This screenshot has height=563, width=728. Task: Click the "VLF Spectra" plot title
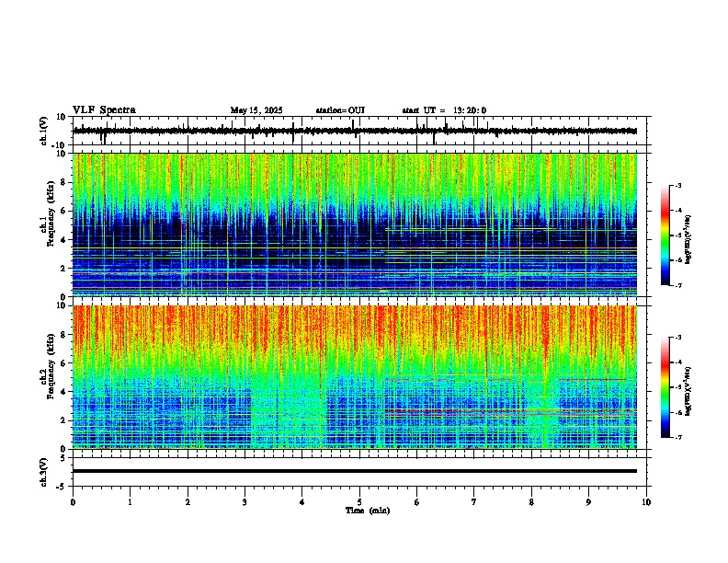pyautogui.click(x=104, y=110)
